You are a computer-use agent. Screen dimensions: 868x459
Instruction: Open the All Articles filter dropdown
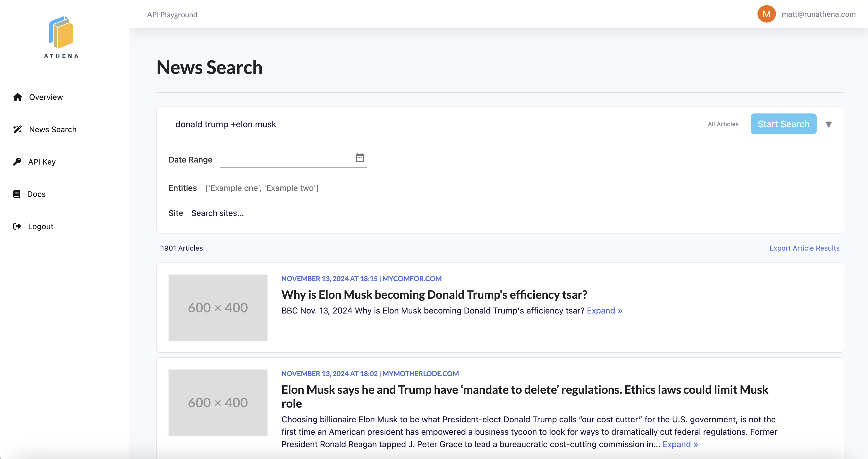(723, 124)
